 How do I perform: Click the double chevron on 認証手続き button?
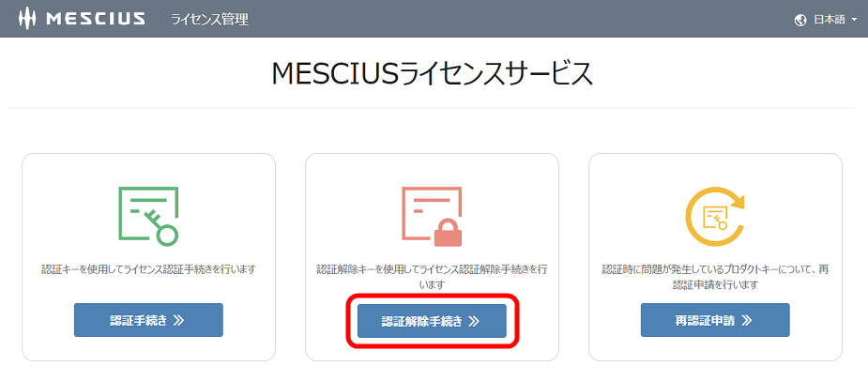click(178, 320)
